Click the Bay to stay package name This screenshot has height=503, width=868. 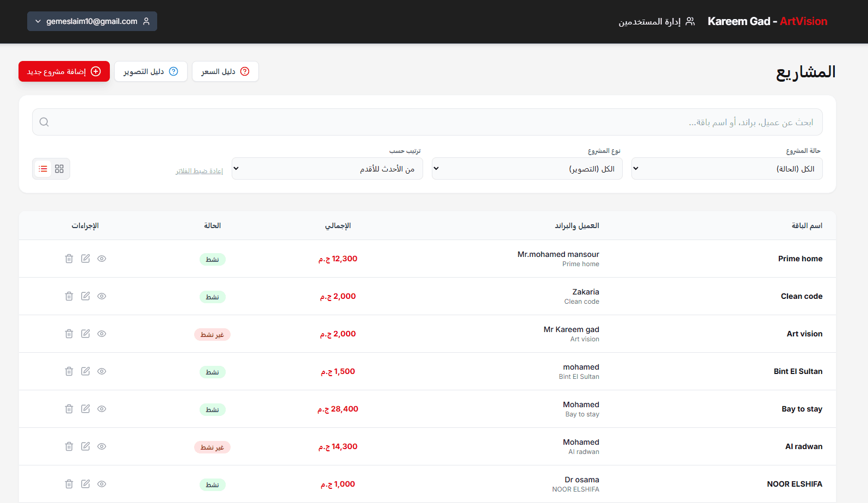[x=802, y=409]
